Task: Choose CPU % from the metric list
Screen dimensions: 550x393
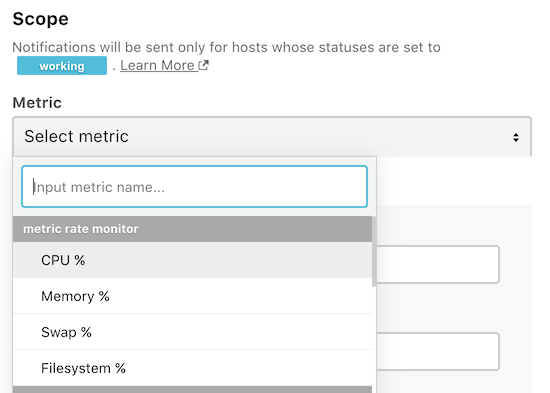Action: (192, 260)
